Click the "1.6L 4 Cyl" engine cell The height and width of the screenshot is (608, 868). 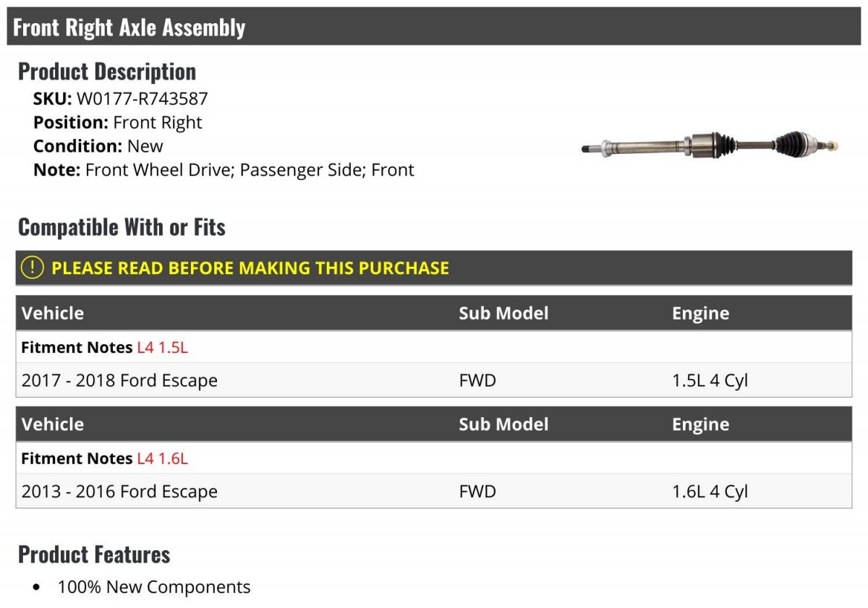coord(710,492)
